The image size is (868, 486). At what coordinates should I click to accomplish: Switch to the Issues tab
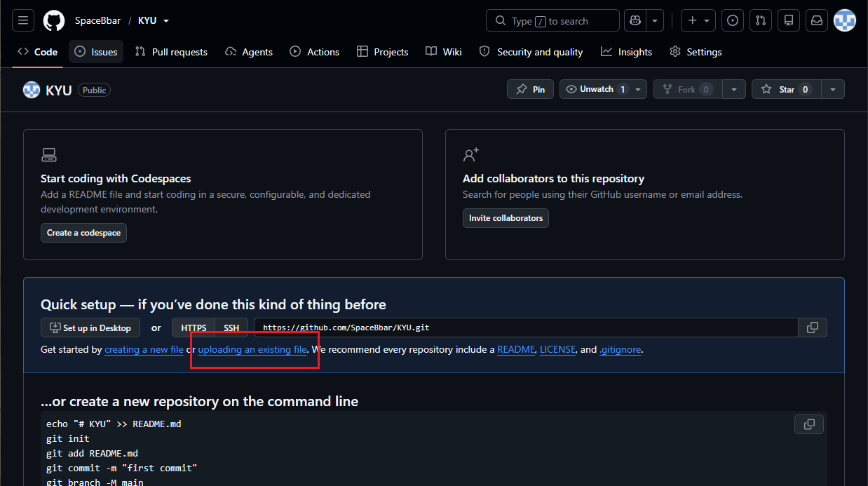[96, 52]
